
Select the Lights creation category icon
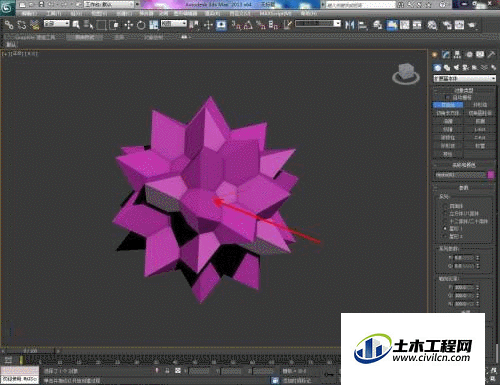click(456, 68)
